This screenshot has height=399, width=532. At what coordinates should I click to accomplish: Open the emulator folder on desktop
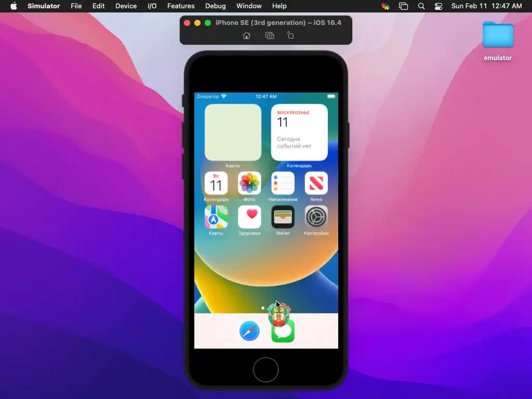click(498, 35)
